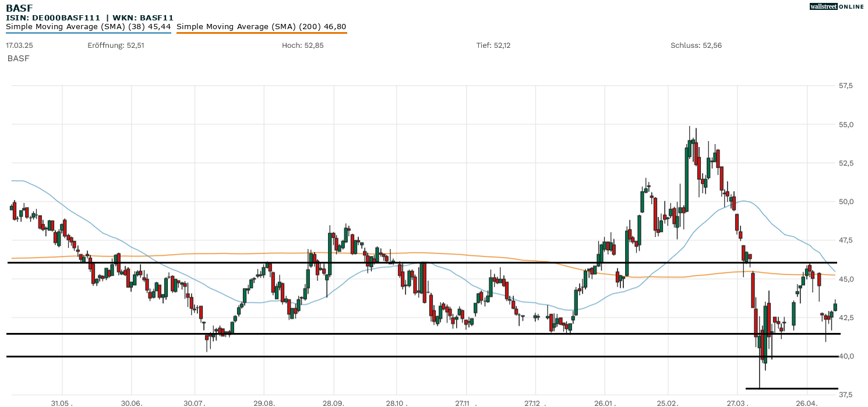Select the ISIN DE000BASF111 text
This screenshot has width=868, height=407.
point(53,18)
